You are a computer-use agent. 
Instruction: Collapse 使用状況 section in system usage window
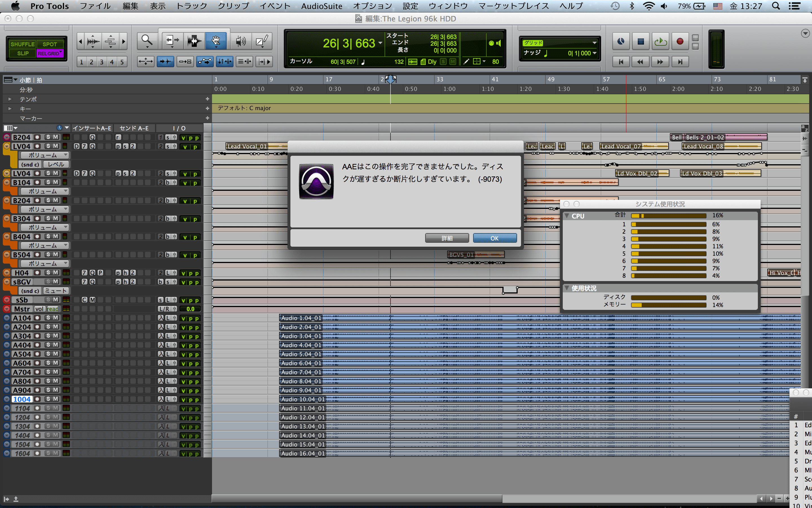click(x=567, y=288)
